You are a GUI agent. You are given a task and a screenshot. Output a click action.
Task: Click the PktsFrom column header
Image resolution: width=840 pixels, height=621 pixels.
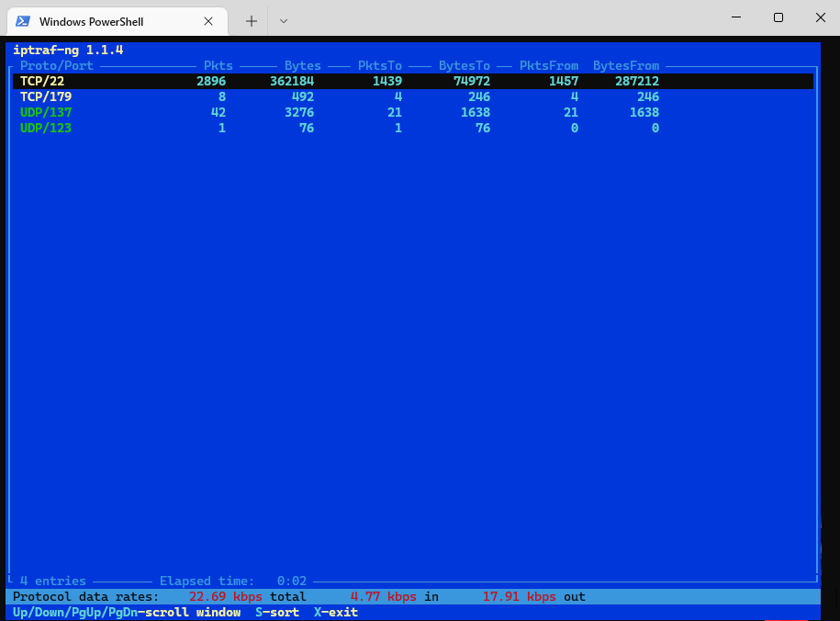coord(549,65)
